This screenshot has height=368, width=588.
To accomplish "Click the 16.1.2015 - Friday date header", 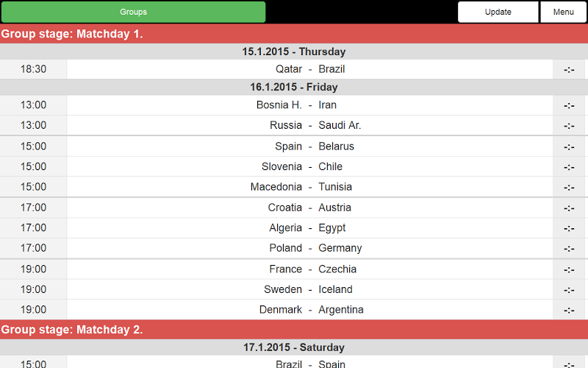I will click(x=294, y=87).
